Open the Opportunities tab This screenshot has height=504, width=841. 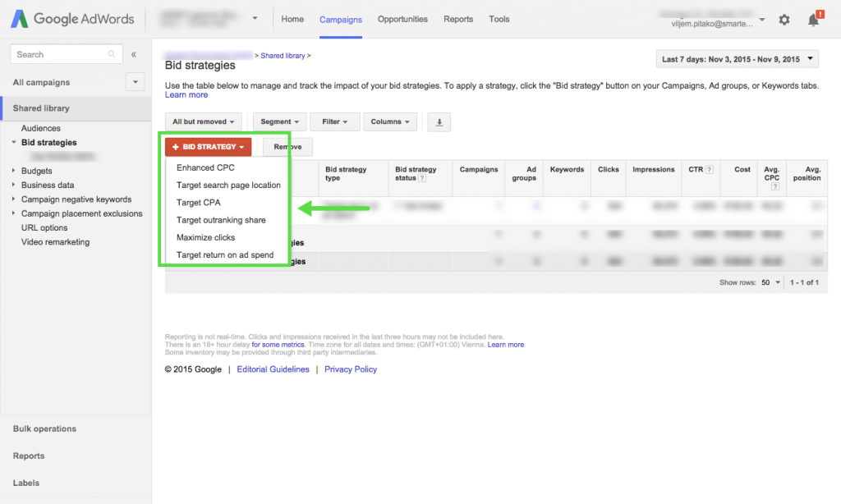(x=402, y=20)
